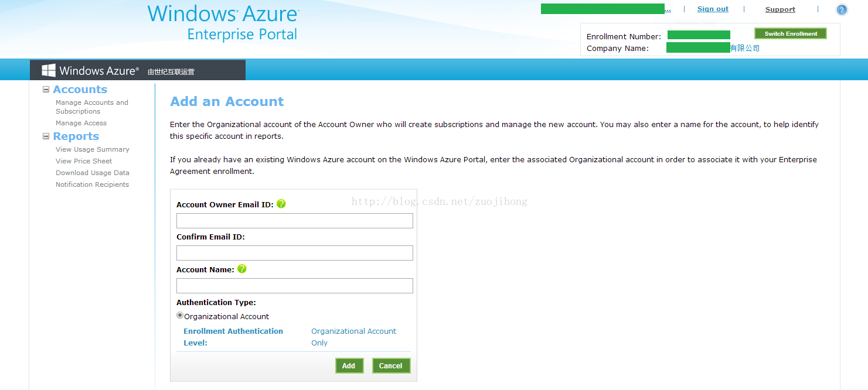Image resolution: width=868 pixels, height=390 pixels.
Task: Open Notification Recipients
Action: (92, 184)
